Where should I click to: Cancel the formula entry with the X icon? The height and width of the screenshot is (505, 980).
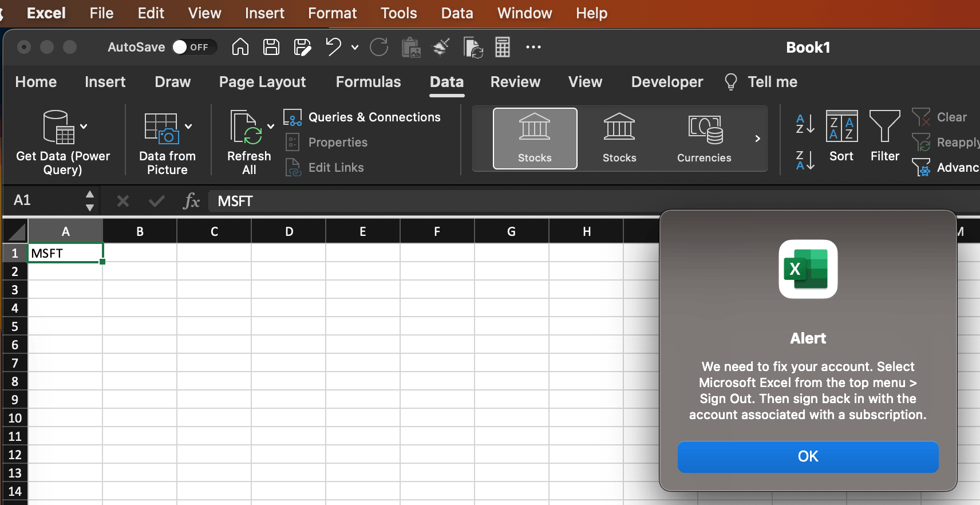[x=122, y=201]
